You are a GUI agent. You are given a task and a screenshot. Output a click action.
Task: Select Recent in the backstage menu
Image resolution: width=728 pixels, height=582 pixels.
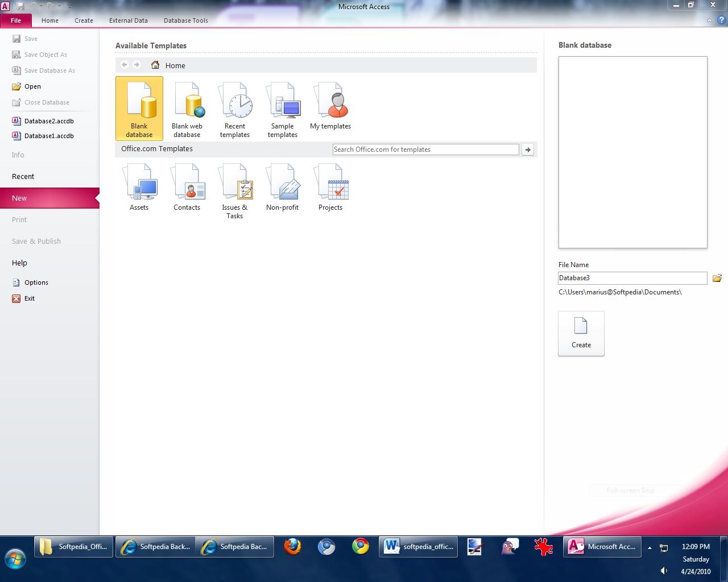click(23, 177)
